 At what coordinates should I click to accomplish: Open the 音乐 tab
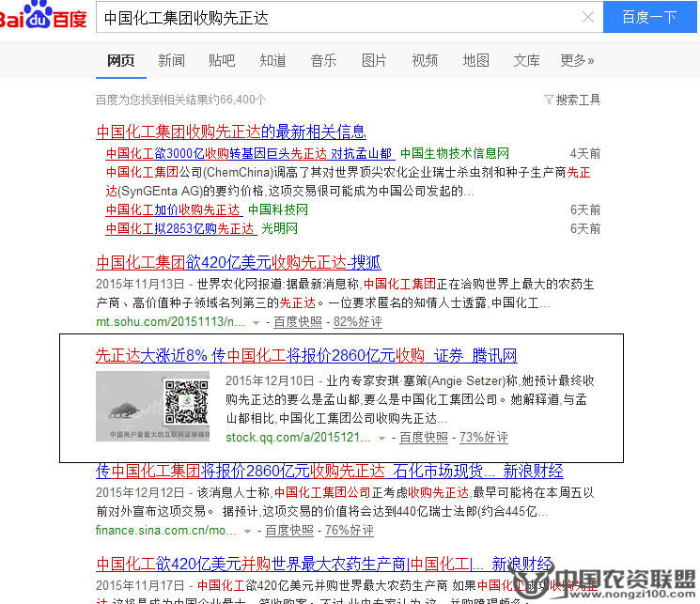(323, 60)
